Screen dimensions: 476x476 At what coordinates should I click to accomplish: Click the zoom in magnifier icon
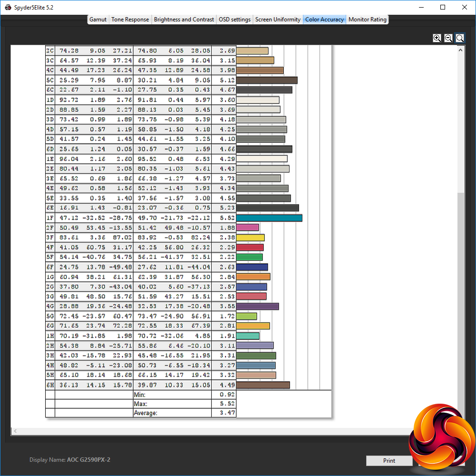[437, 38]
